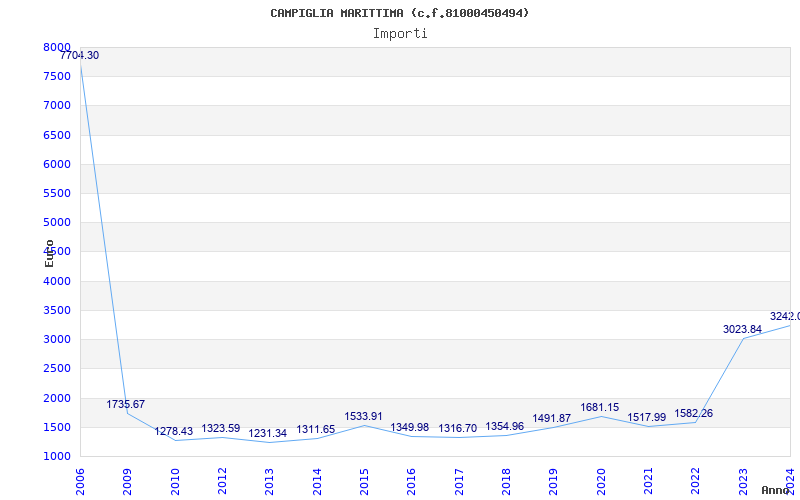
Task: Click the 2023 x-axis year label
Action: 743,482
